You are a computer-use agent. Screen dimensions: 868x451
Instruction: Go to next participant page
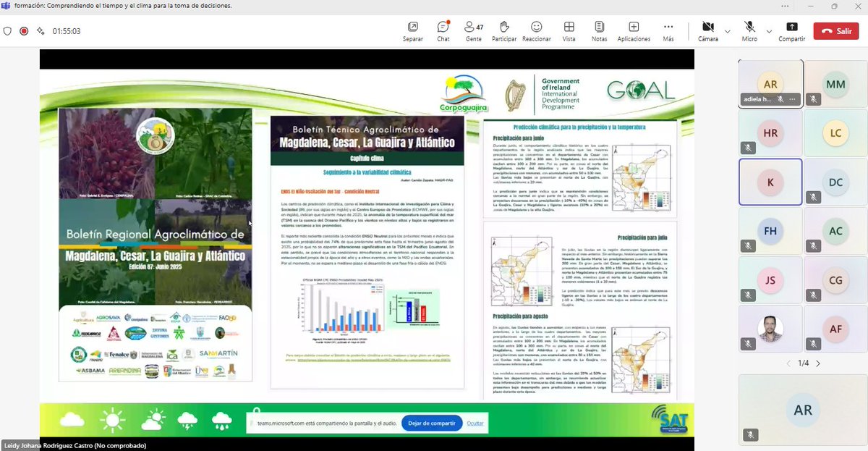tap(818, 363)
